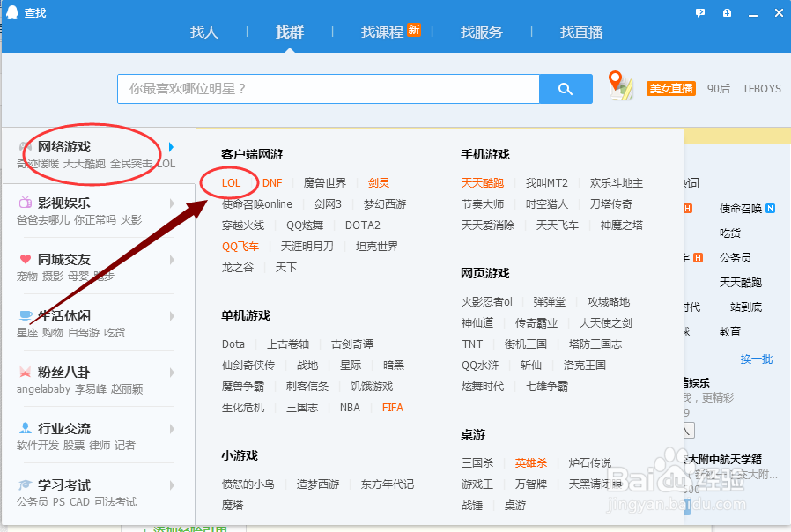Click the QQ penguin logo icon
The image size is (791, 532).
pyautogui.click(x=12, y=12)
